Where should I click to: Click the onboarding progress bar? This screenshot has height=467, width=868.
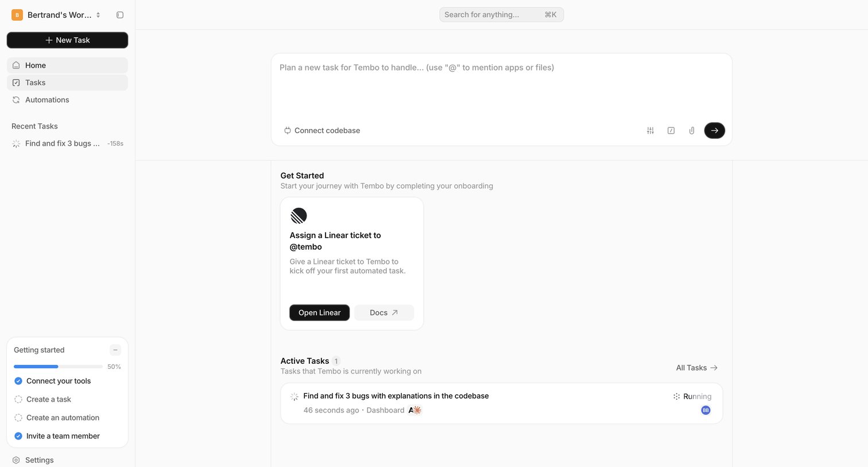pos(58,367)
